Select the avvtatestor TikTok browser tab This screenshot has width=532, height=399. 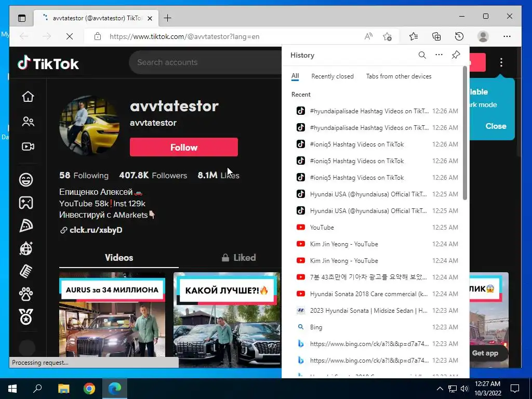[x=96, y=18]
